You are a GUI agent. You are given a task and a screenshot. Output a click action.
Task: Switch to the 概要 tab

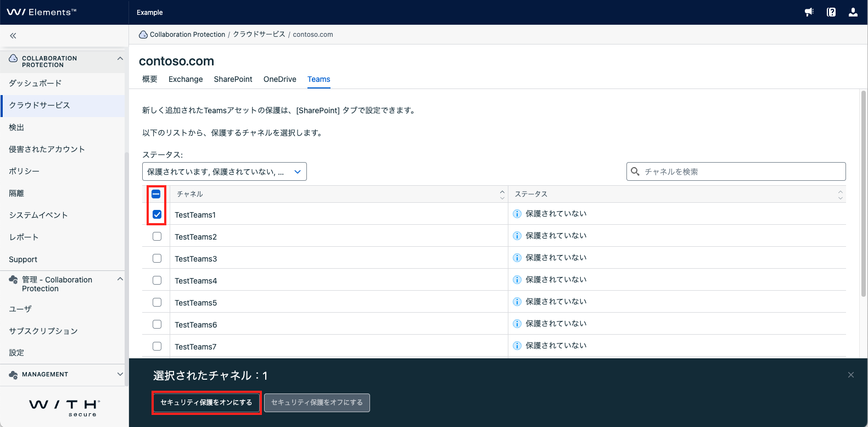click(x=150, y=79)
